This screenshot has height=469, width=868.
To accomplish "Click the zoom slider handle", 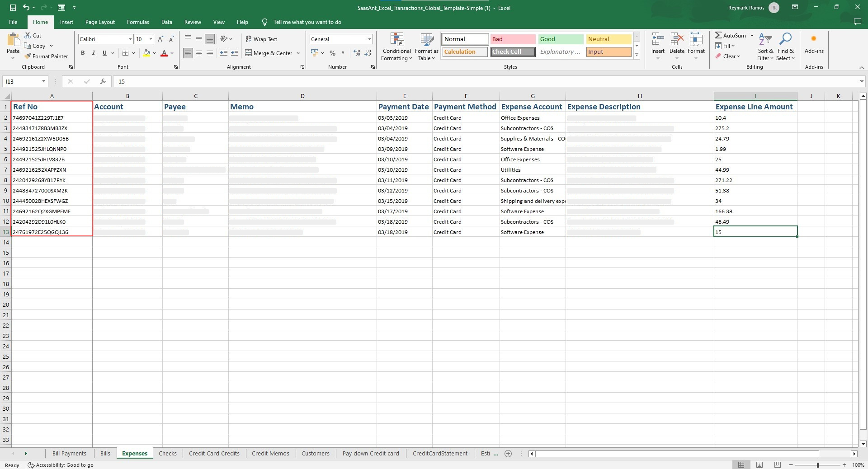I will pyautogui.click(x=818, y=465).
